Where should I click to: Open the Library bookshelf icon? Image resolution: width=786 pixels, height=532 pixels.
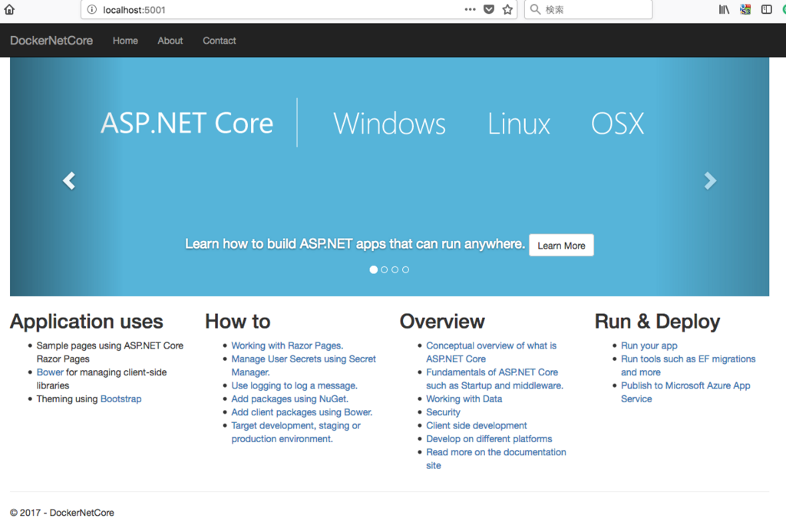click(x=724, y=9)
